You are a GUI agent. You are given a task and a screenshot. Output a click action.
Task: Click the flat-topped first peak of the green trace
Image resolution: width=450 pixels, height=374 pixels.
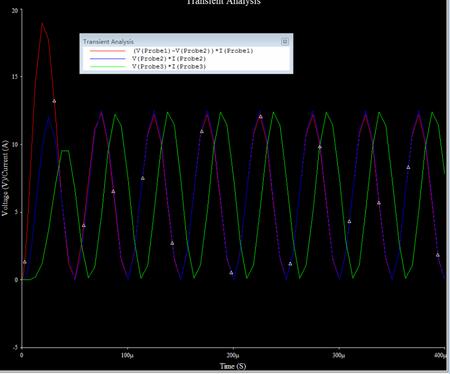coord(65,151)
